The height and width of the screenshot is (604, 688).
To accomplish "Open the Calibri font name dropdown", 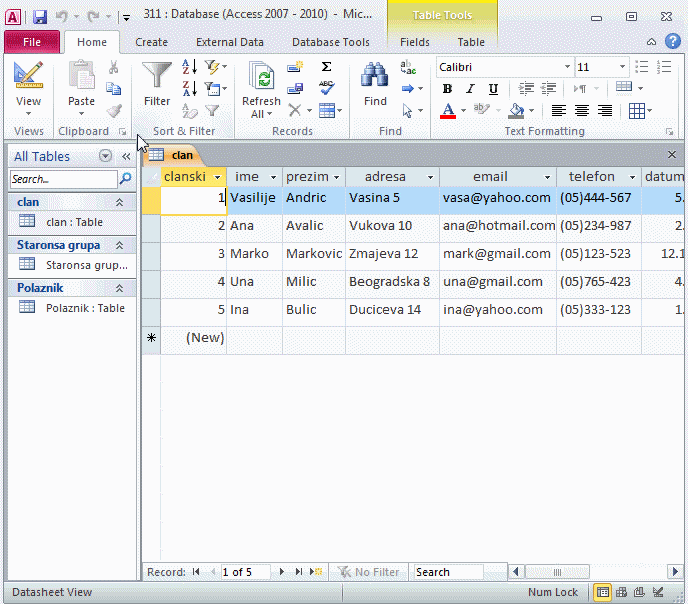I will pos(567,67).
